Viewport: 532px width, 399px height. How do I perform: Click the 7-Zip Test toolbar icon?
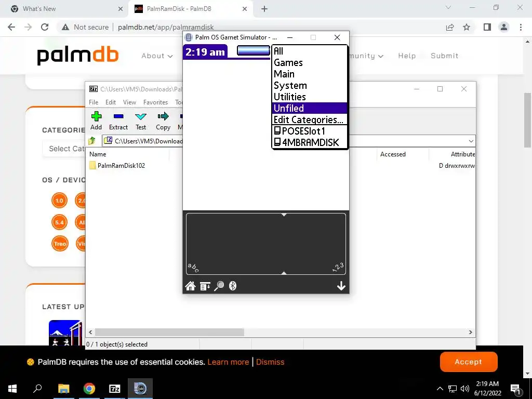tap(141, 121)
